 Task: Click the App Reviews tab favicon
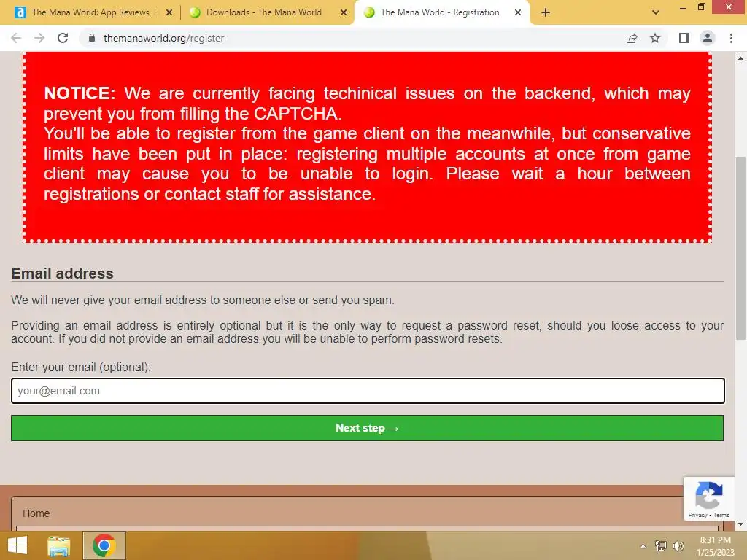tap(20, 12)
